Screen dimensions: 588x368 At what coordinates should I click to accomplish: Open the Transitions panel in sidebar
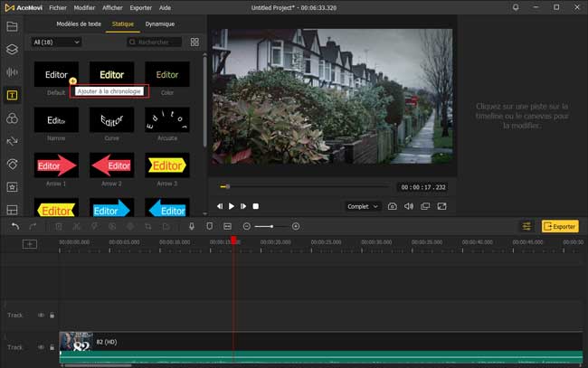[x=12, y=141]
